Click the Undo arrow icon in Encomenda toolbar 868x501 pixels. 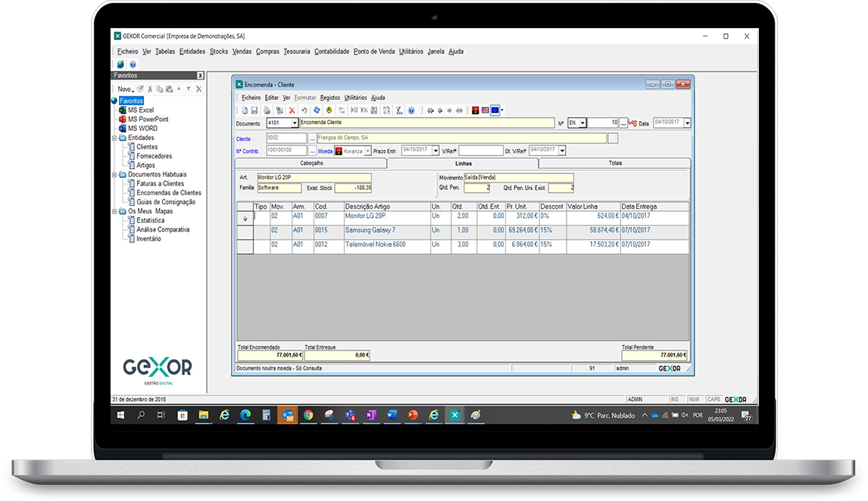304,110
